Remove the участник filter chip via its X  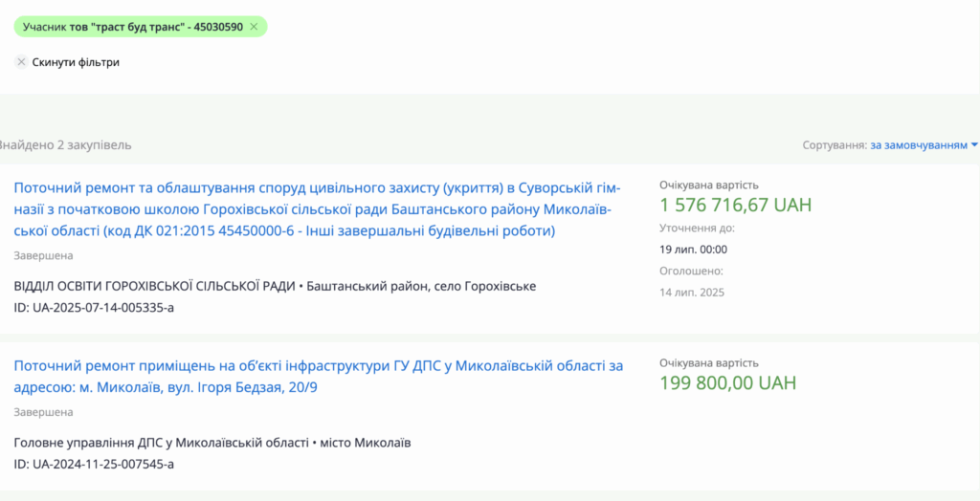click(254, 27)
